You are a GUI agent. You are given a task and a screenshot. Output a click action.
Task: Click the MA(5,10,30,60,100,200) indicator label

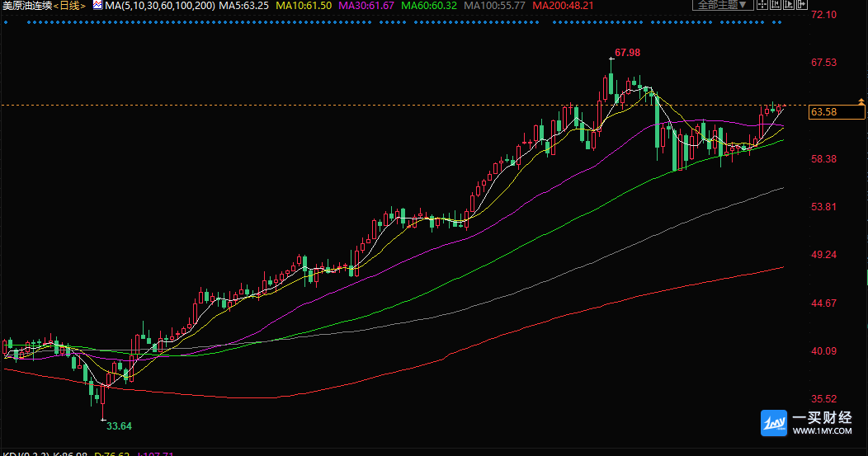coord(160,6)
